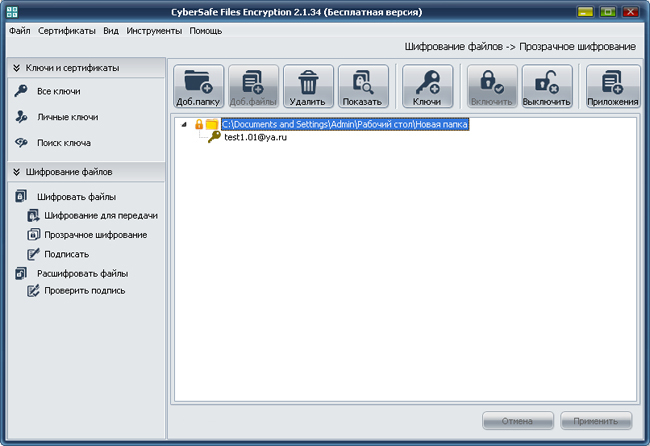This screenshot has width=650, height=446.
Task: Open Проверить подпись in the sidebar
Action: 85,291
